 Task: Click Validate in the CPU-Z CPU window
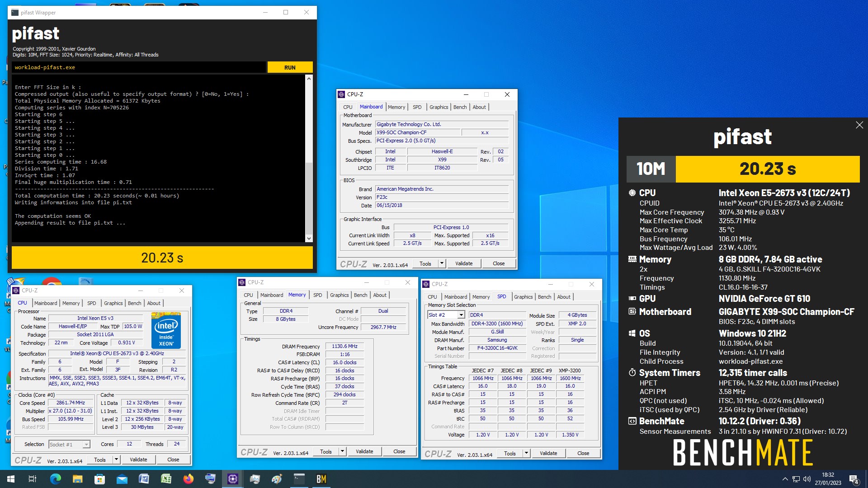point(138,460)
